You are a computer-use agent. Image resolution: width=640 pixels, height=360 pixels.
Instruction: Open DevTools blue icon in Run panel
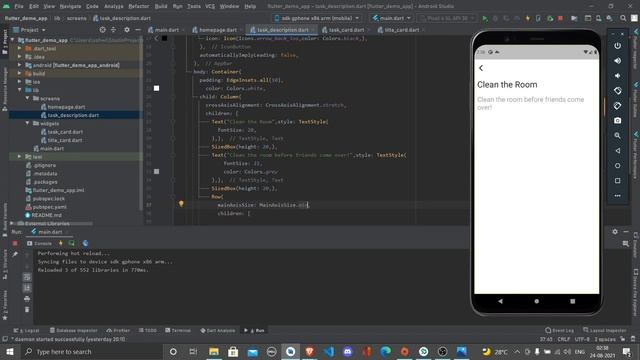click(85, 243)
